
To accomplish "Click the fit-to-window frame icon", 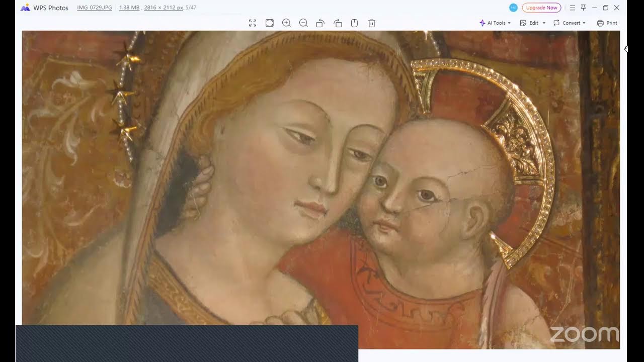I will tap(270, 23).
